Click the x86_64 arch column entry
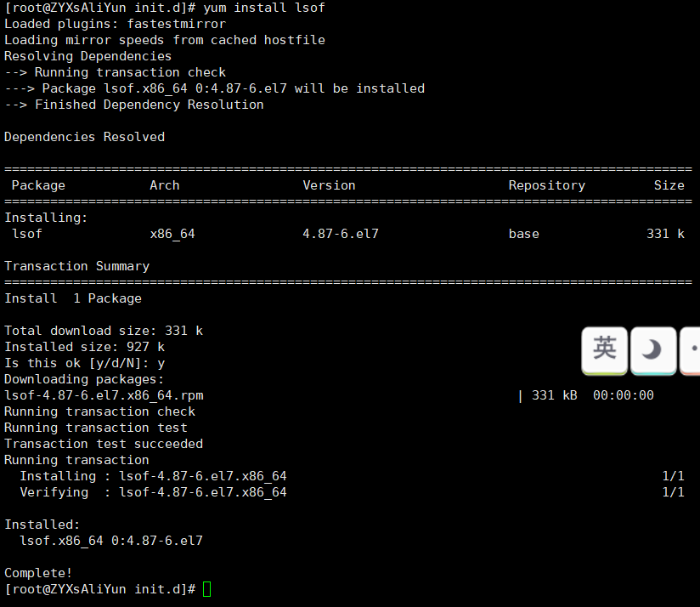The height and width of the screenshot is (607, 700). (x=172, y=233)
